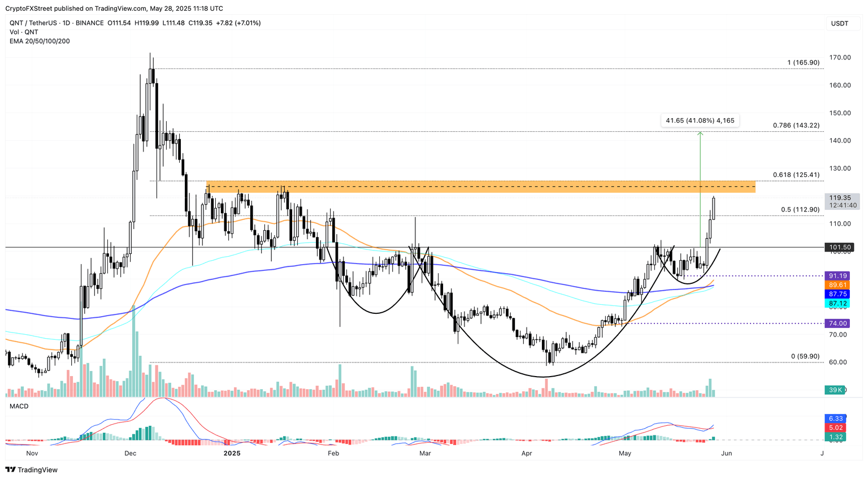Click the Feb label on the time axis
This screenshot has width=868, height=479.
[333, 453]
